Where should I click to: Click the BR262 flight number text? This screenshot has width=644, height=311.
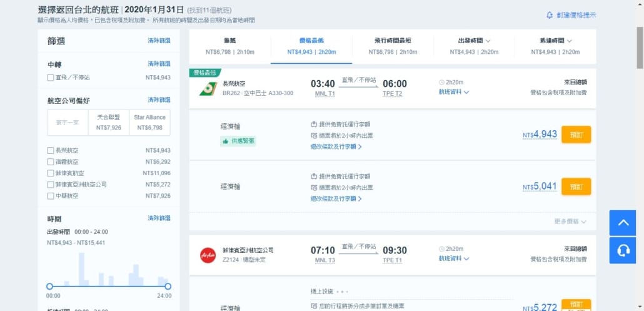[x=231, y=93]
